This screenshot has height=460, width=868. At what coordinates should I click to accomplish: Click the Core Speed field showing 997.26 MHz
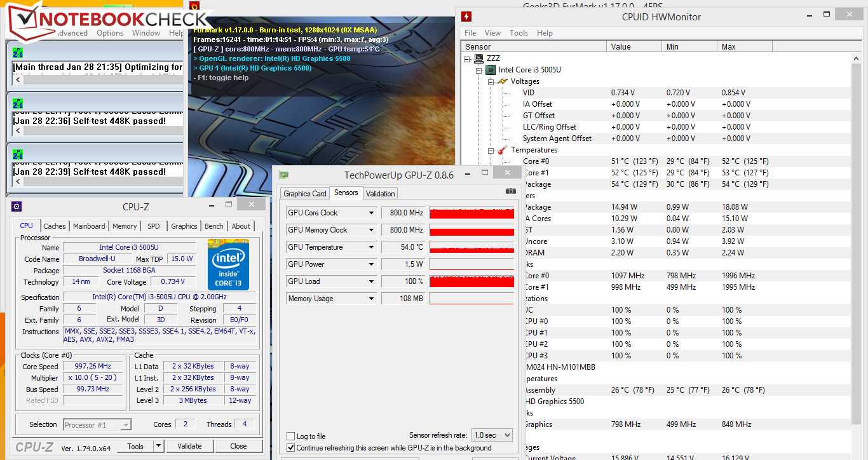coord(93,367)
